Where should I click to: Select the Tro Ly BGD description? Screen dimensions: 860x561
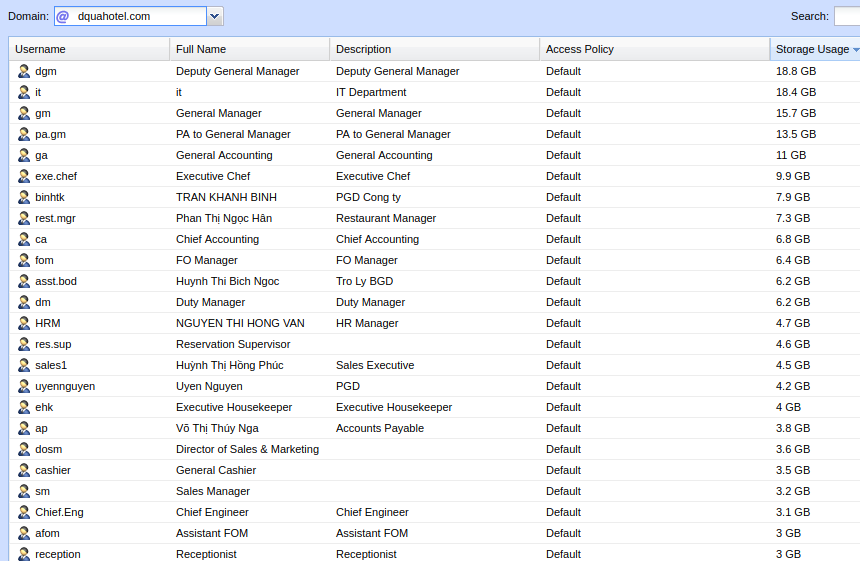tap(364, 281)
